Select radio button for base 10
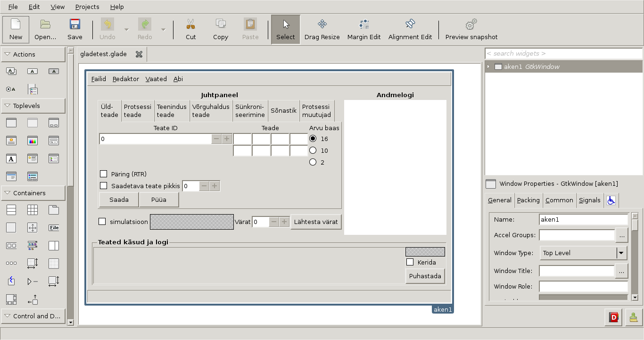Image resolution: width=644 pixels, height=340 pixels. pos(313,150)
